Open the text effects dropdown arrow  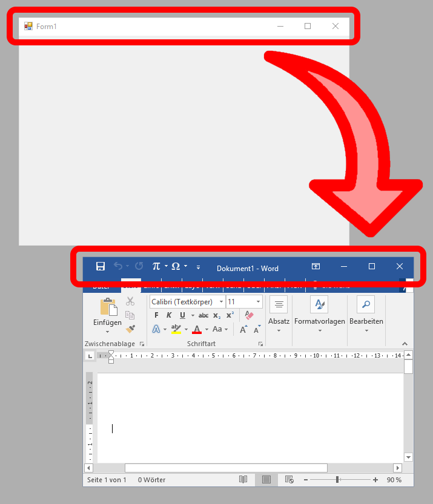165,329
